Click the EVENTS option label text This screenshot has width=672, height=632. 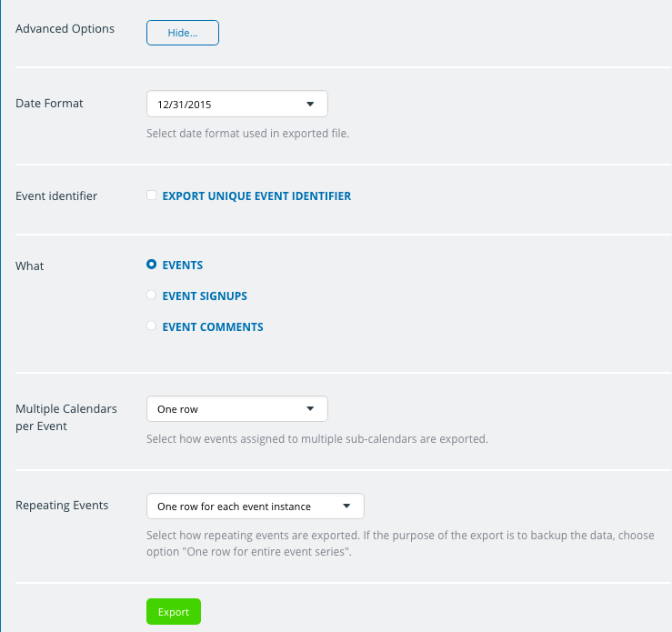(x=183, y=265)
